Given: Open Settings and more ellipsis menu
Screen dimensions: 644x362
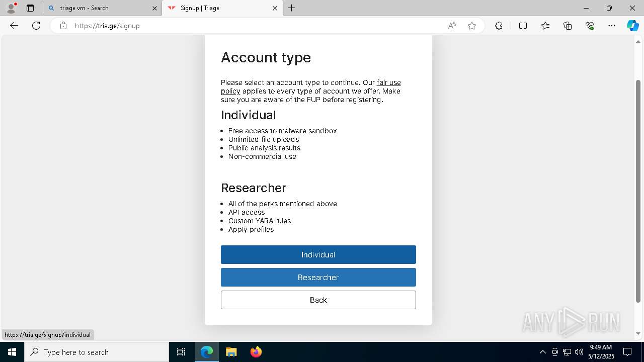Looking at the screenshot, I should [612, 26].
